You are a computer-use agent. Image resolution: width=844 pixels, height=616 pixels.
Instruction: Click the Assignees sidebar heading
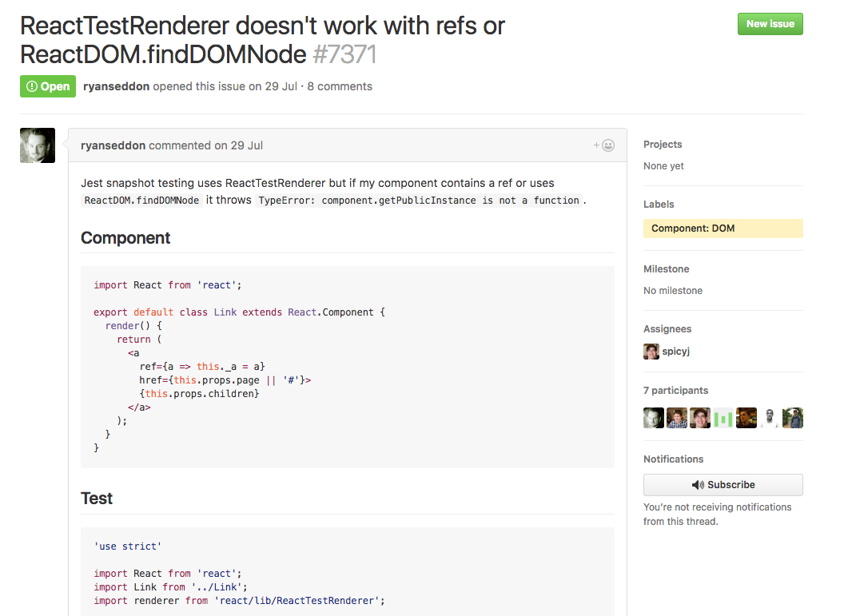point(667,328)
